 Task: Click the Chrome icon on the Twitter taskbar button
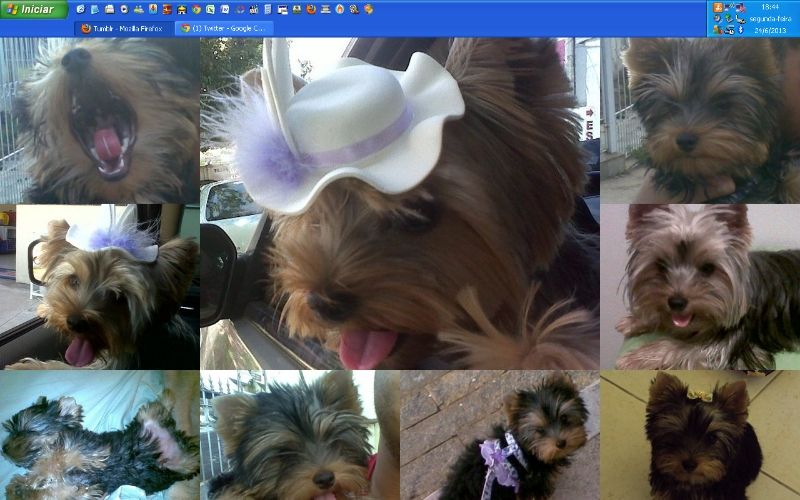pyautogui.click(x=184, y=28)
